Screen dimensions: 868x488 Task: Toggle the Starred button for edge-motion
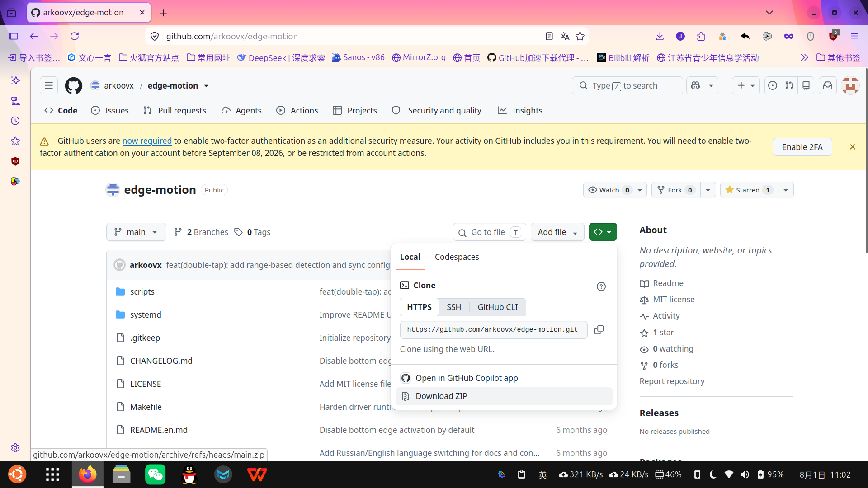click(x=749, y=190)
